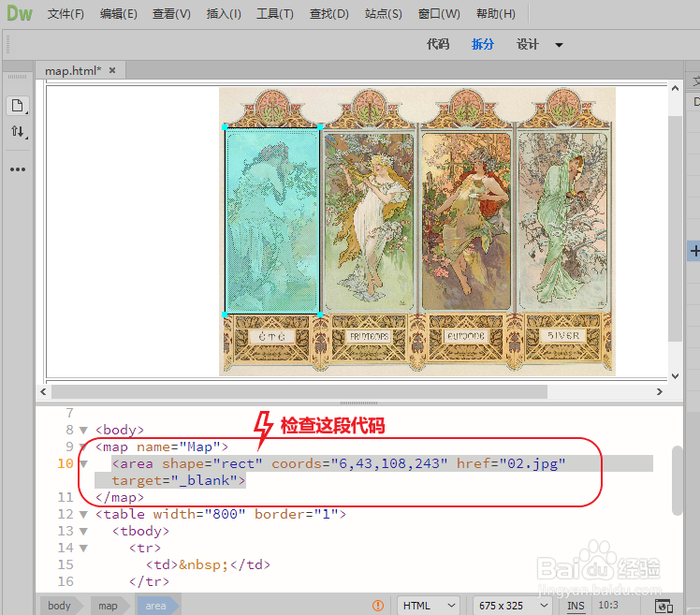The height and width of the screenshot is (615, 700).
Task: Click the Automne panel of the image
Action: pyautogui.click(x=466, y=221)
